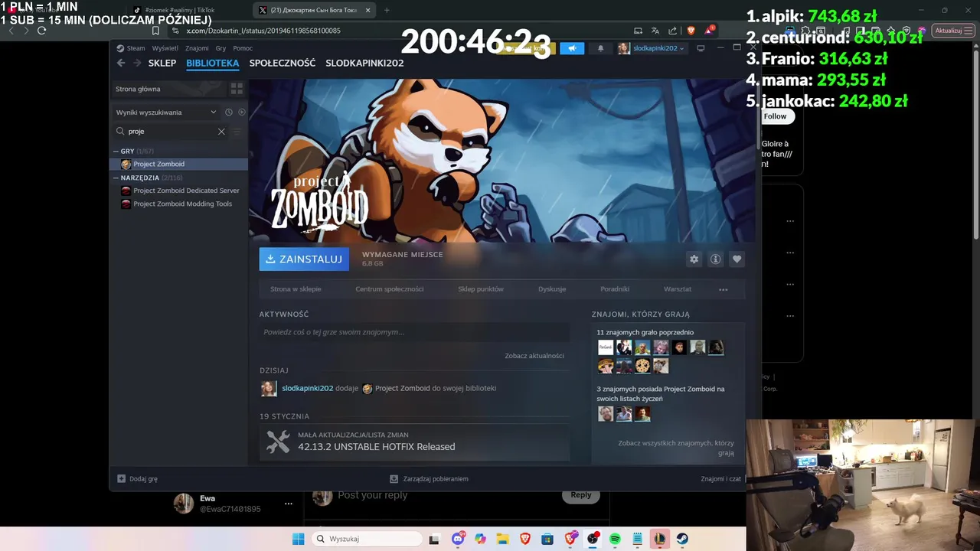Open the SKLEP store tab
Viewport: 980px width, 551px height.
(162, 63)
